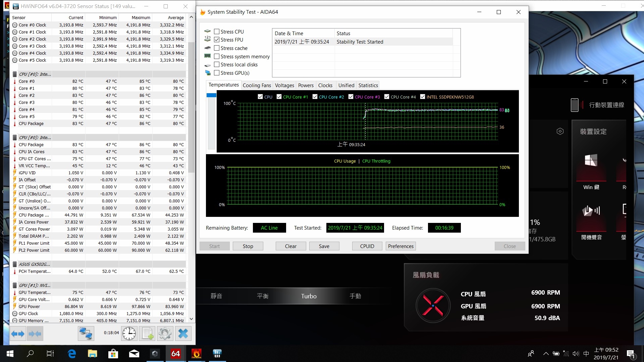Click the Windows Start button
Viewport: 644px width, 362px height.
coord(10,354)
